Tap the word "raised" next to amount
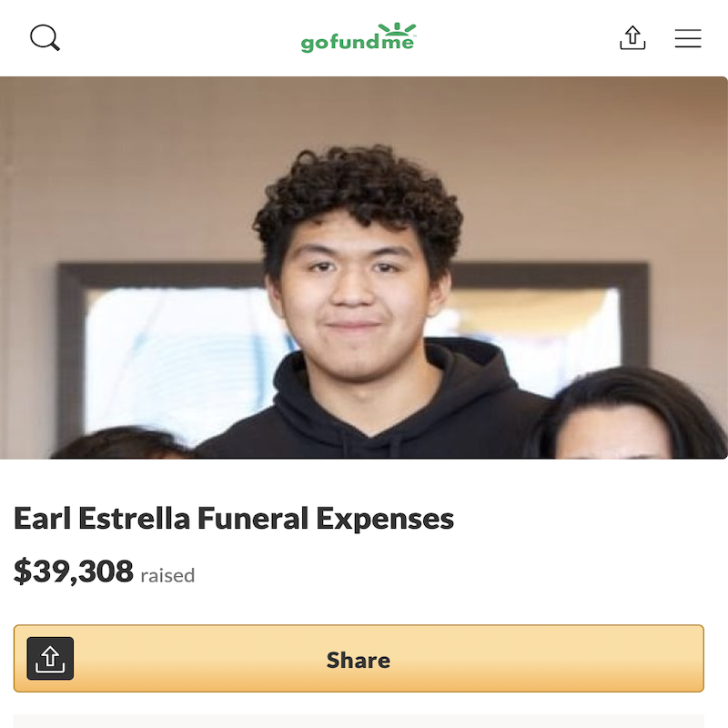728x728 pixels. [x=167, y=575]
